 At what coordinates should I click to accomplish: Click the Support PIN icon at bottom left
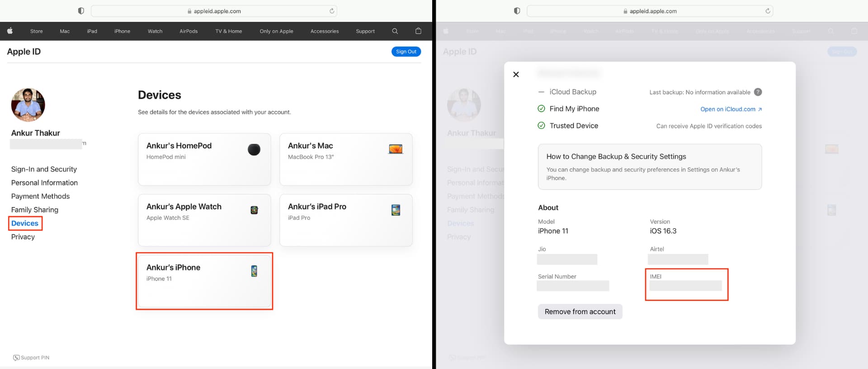tap(16, 358)
